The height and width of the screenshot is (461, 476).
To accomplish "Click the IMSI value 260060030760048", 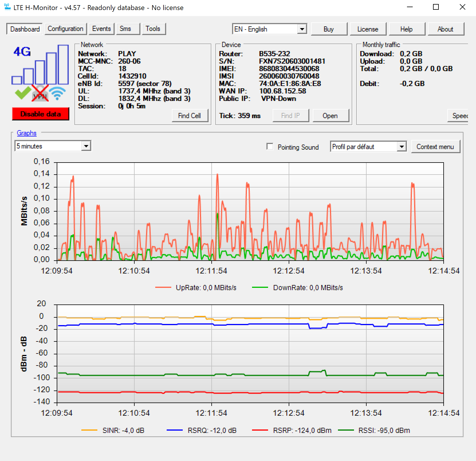I will click(x=289, y=76).
